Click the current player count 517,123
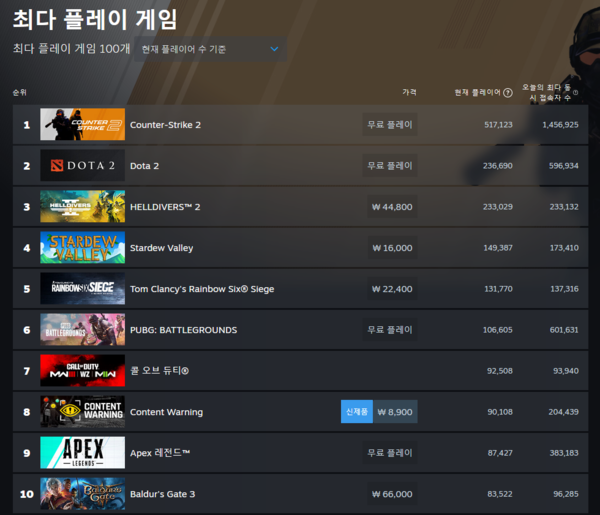This screenshot has width=600, height=515. (x=498, y=125)
